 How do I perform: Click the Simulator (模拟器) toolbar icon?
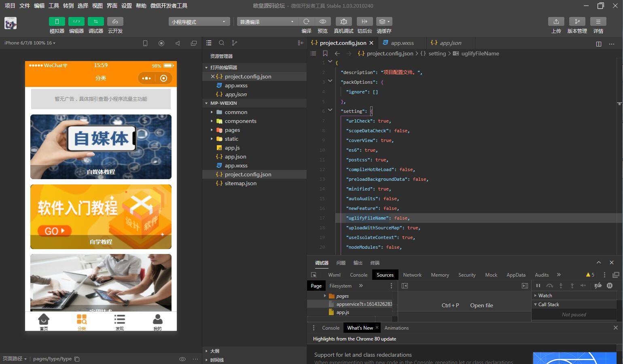click(x=57, y=21)
